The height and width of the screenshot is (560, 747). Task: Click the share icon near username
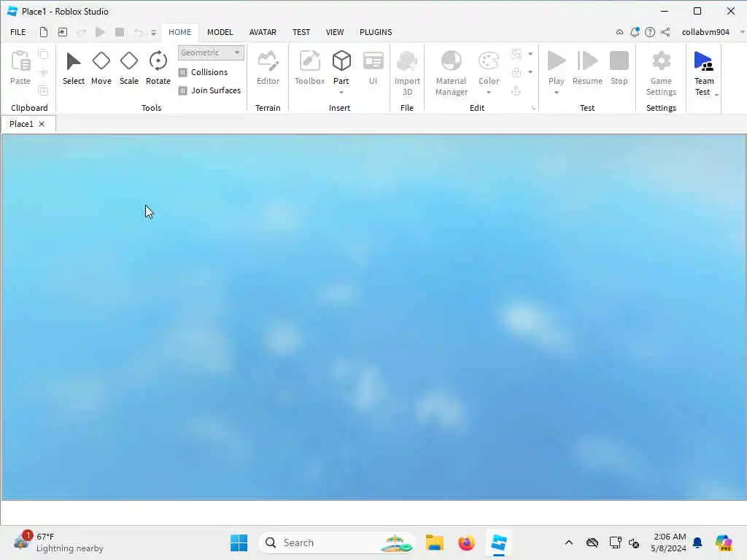tap(665, 32)
